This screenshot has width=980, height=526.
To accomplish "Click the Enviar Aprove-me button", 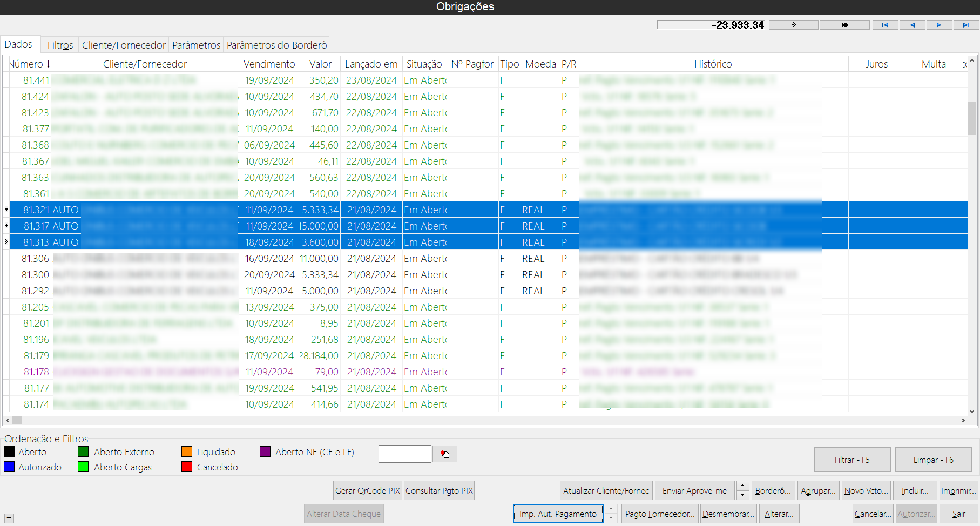I will tap(694, 490).
